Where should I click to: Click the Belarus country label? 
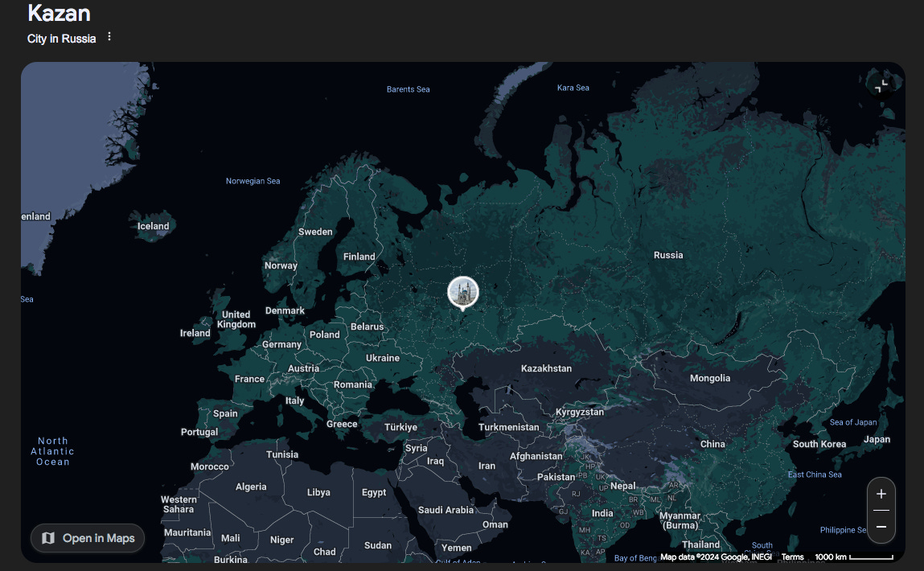[x=368, y=327]
